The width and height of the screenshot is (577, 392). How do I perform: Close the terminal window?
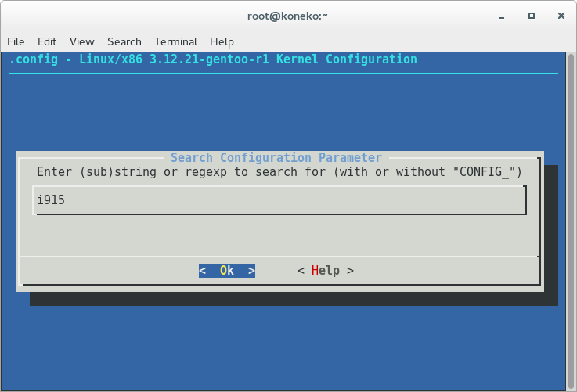point(561,16)
